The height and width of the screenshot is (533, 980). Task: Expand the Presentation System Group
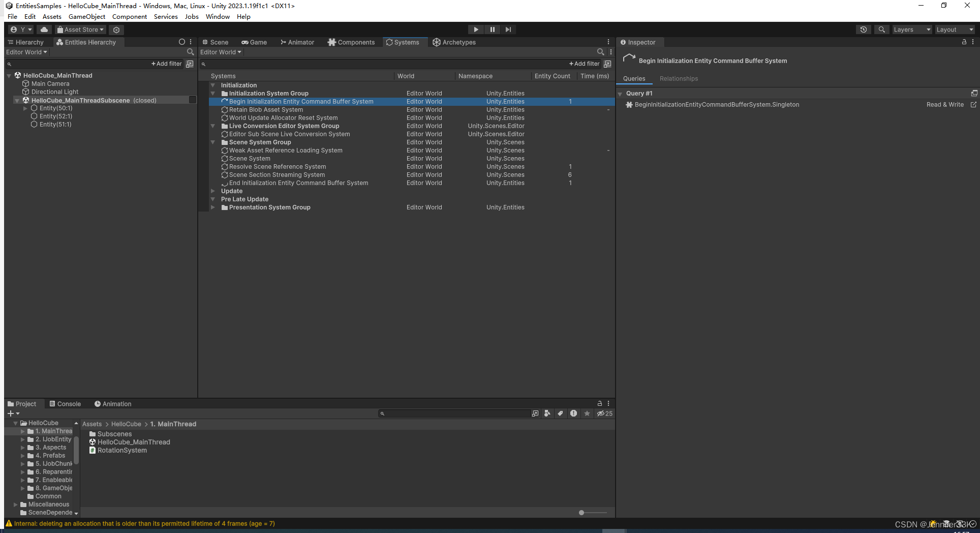point(213,207)
